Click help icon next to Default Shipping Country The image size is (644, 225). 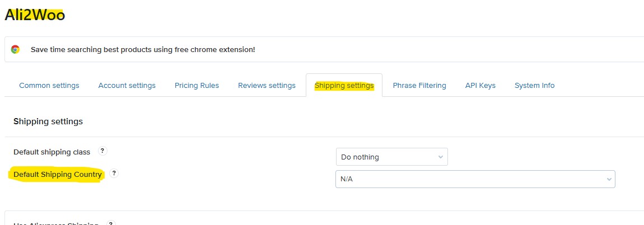pos(114,174)
